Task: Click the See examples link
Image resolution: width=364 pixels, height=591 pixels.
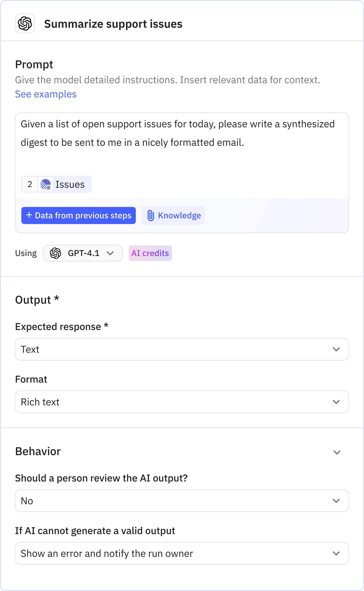Action: click(x=46, y=94)
